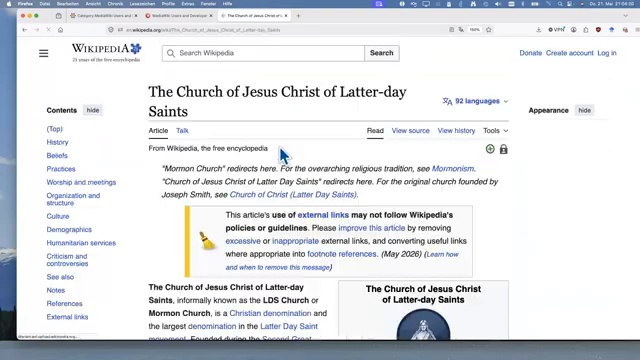Open the Tools dropdown menu
The image size is (640, 360).
pyautogui.click(x=495, y=131)
